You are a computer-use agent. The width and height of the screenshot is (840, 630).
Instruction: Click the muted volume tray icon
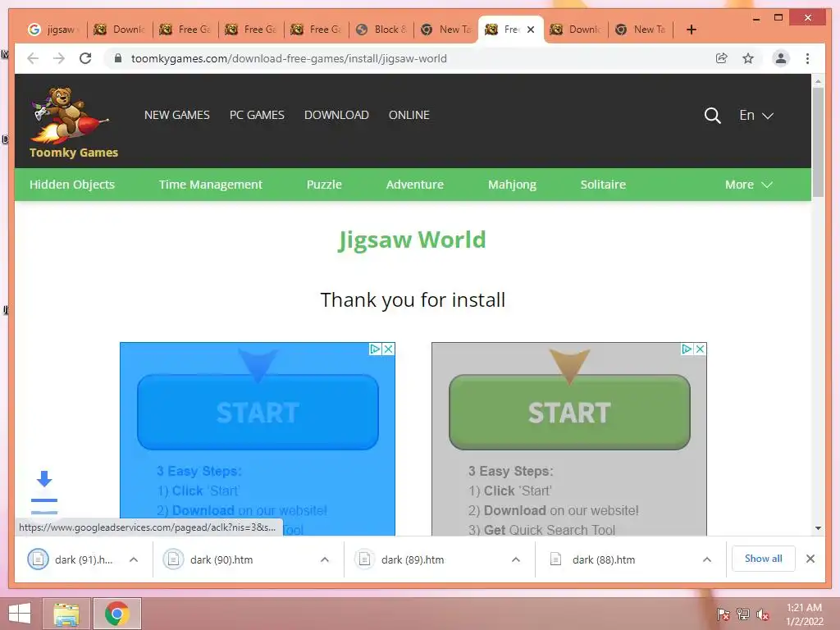tap(763, 614)
